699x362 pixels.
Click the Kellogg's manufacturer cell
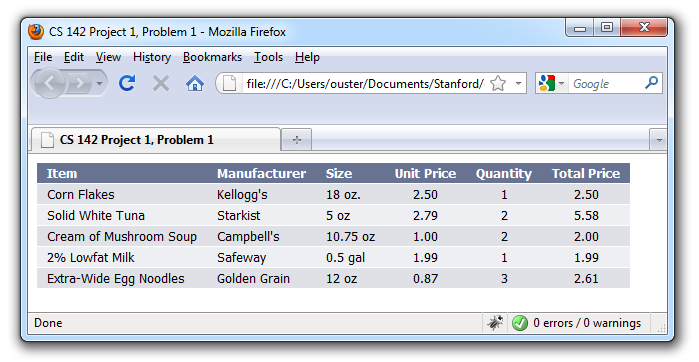click(242, 194)
